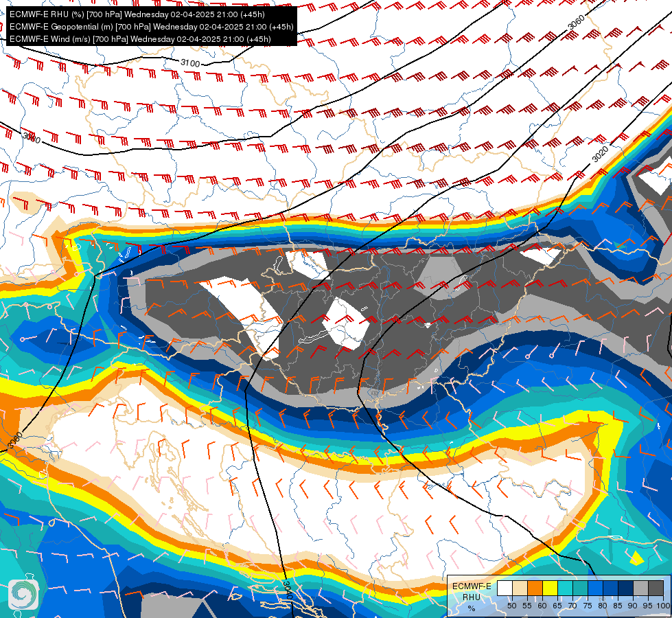Viewport: 672px width, 618px height.
Task: Click the legend tick value 70
Action: [572, 606]
